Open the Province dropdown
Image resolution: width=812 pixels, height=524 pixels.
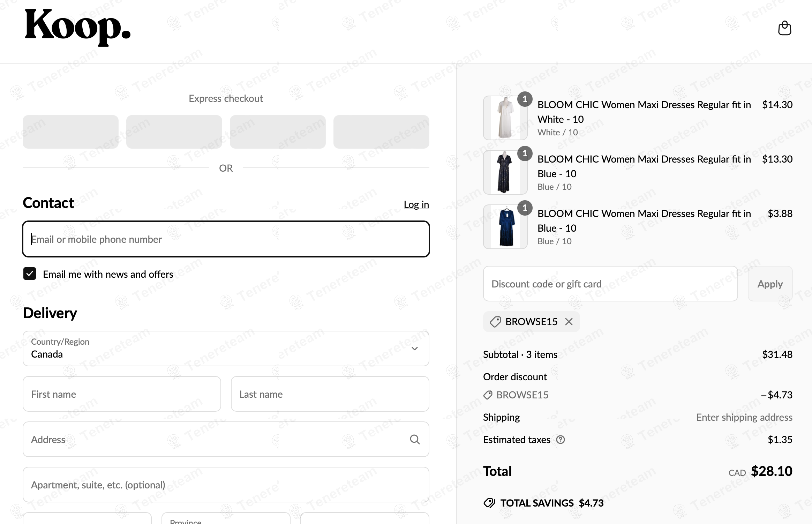coord(226,518)
